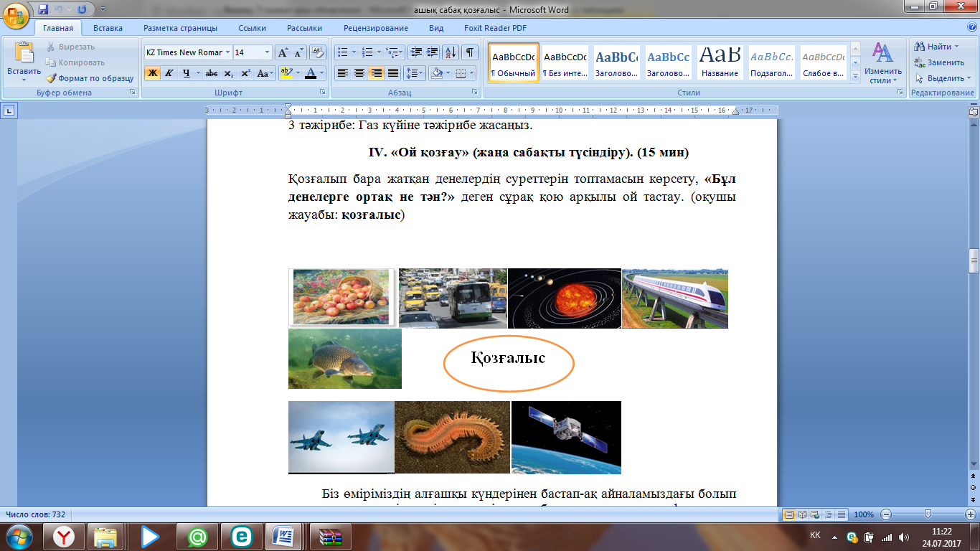Open the font name dropdown

point(227,52)
